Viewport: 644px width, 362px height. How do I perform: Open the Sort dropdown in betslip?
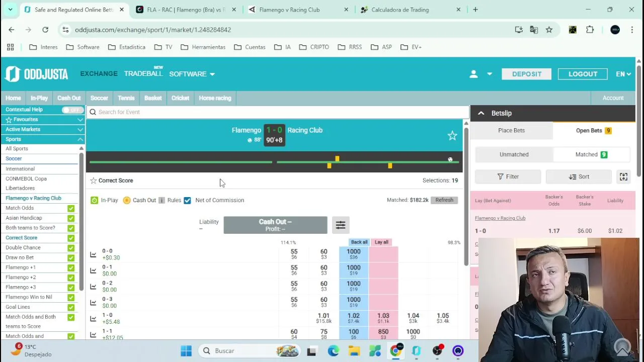coord(579,176)
